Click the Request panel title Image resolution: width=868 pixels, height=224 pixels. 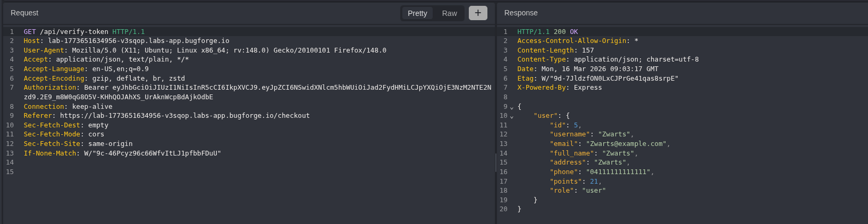(24, 13)
